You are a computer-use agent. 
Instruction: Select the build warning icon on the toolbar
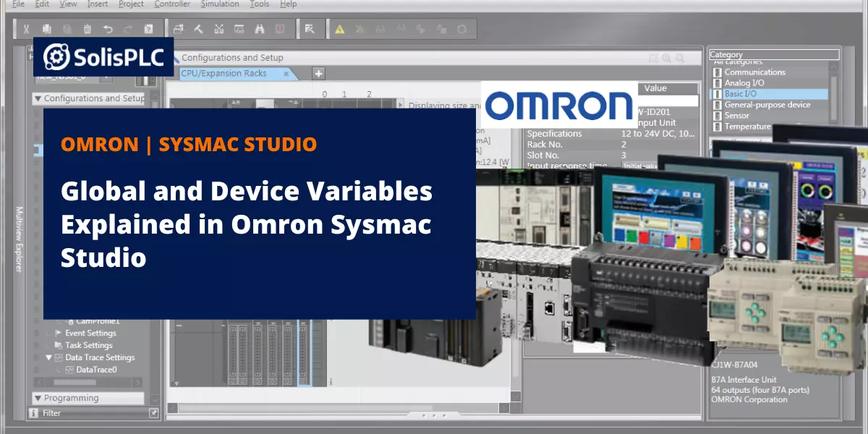pos(340,29)
